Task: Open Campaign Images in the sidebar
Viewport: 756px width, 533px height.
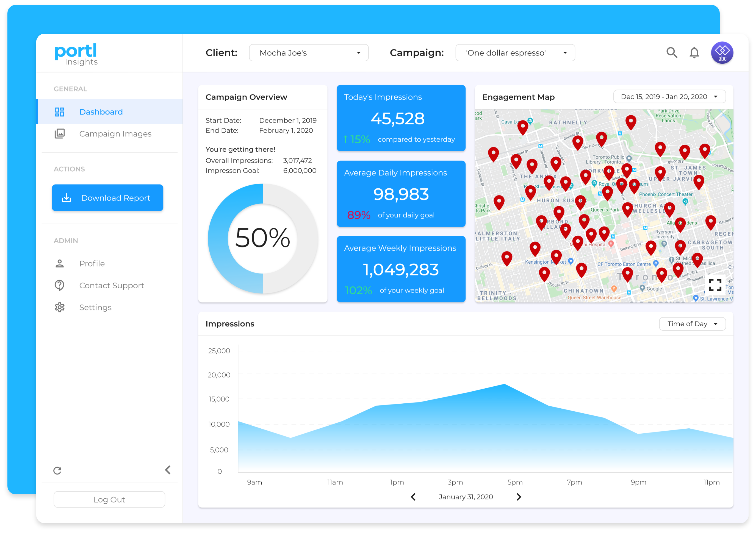Action: 115,133
